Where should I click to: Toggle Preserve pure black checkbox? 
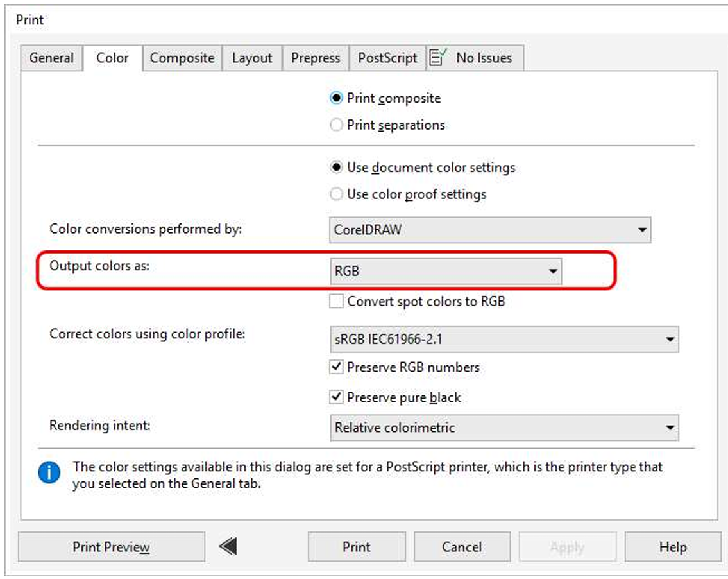(x=336, y=398)
